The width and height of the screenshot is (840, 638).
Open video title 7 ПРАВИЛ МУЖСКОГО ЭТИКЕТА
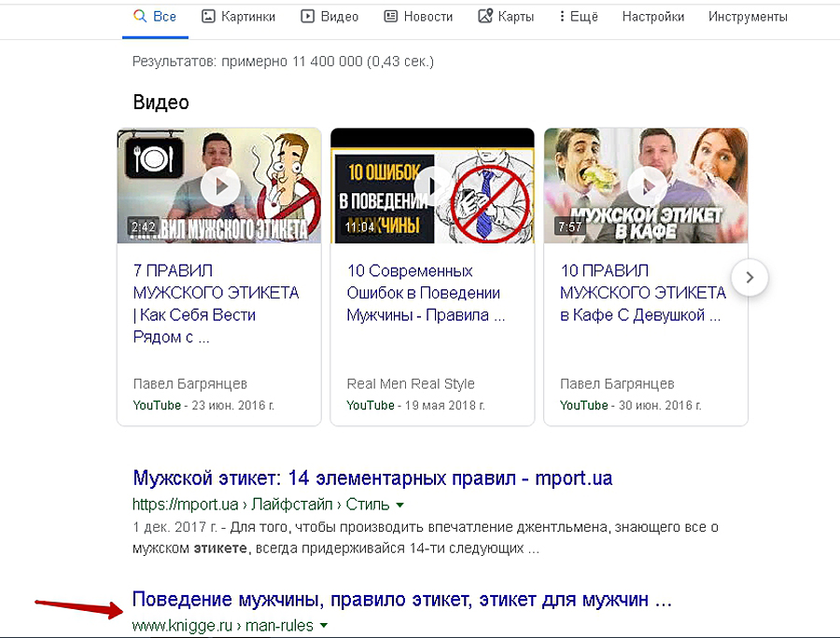[x=216, y=303]
